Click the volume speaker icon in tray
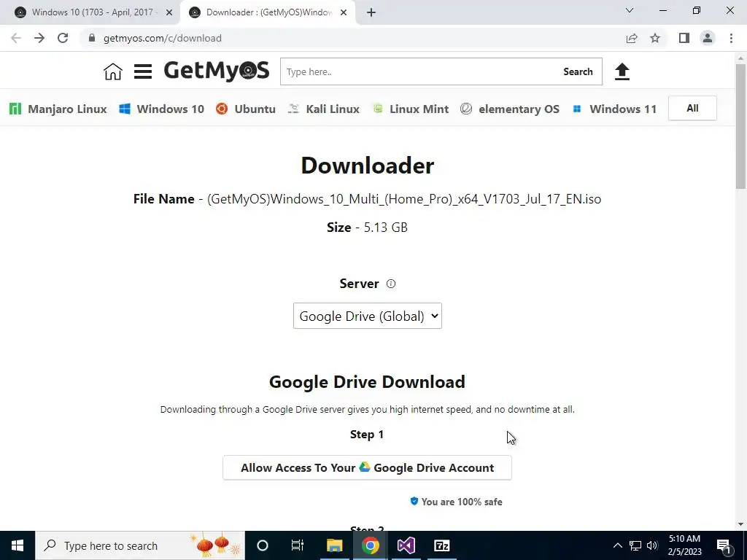The image size is (747, 560). (652, 545)
